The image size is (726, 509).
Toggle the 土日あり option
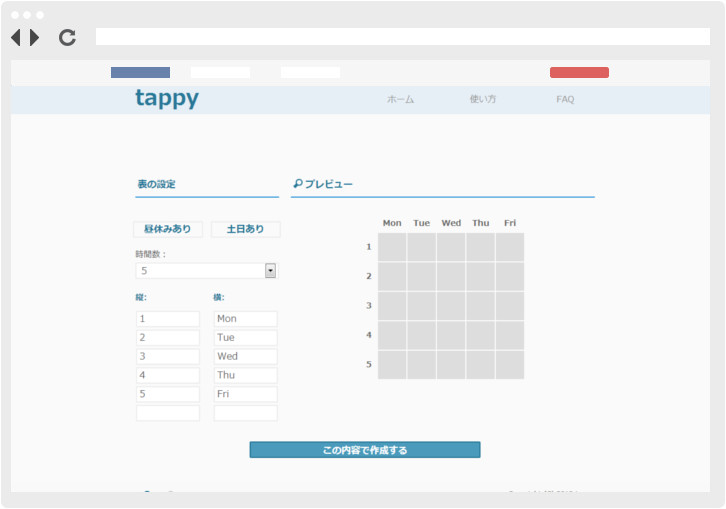[x=246, y=229]
